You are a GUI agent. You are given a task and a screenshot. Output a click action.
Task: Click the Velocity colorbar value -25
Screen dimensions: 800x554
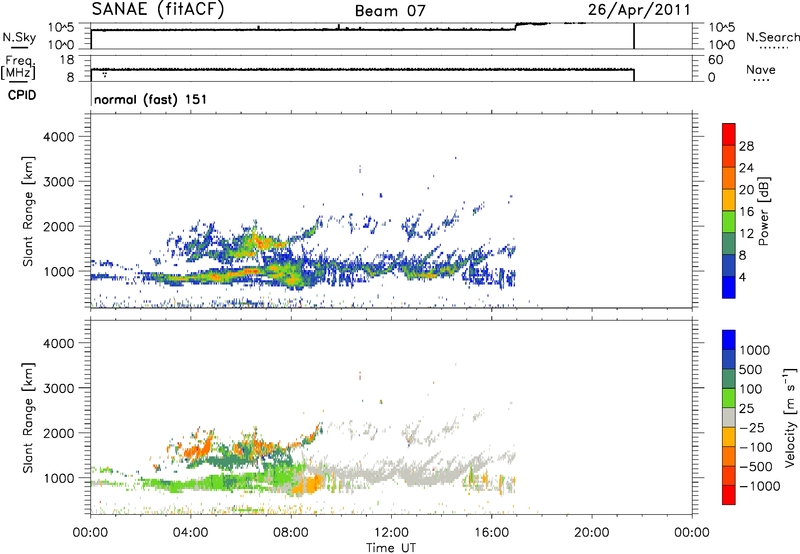pyautogui.click(x=752, y=427)
